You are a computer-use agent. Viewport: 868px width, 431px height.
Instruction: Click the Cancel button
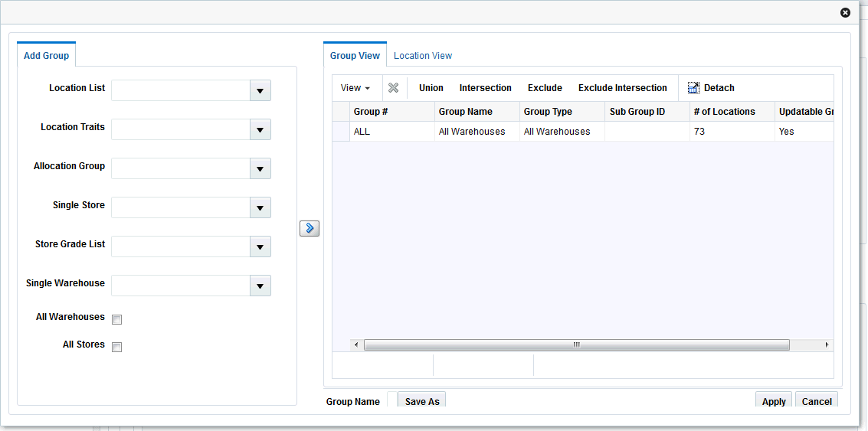click(817, 400)
